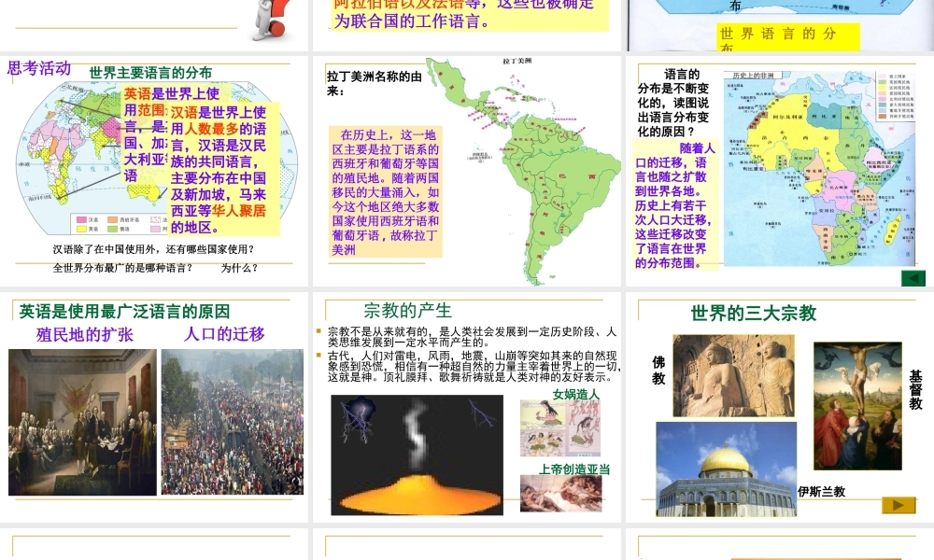Select the 英语是使用最广泛语言的原因 title
The height and width of the screenshot is (560, 934).
point(124,311)
